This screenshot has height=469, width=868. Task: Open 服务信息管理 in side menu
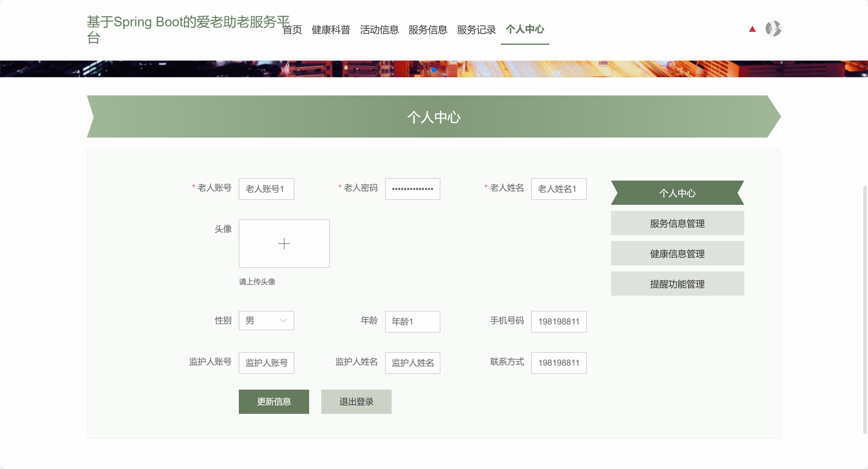point(677,223)
